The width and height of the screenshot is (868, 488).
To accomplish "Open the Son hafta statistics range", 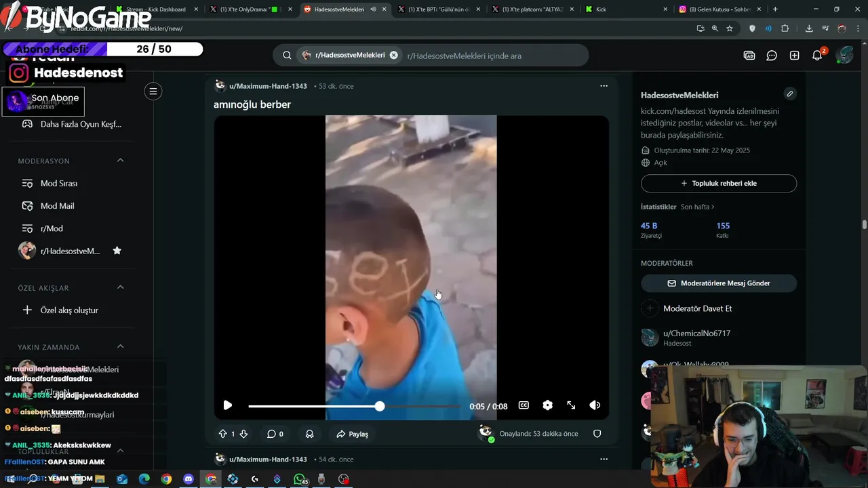I will [698, 207].
